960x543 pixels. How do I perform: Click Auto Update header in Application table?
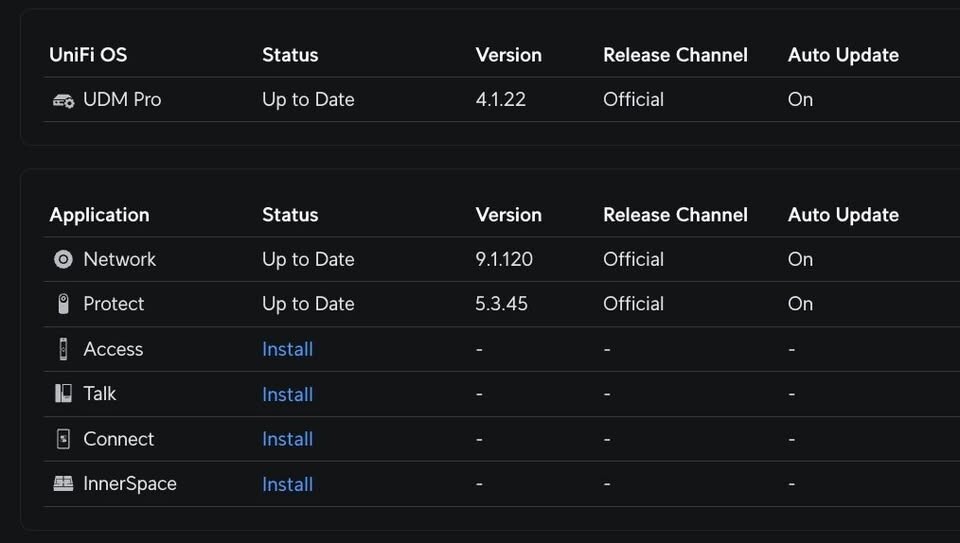(x=843, y=215)
